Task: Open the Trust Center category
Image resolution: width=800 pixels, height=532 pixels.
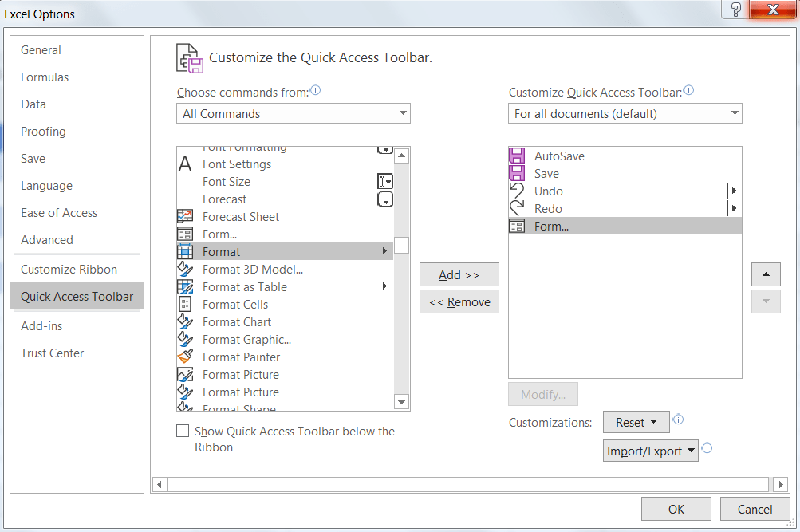Action: [x=53, y=353]
